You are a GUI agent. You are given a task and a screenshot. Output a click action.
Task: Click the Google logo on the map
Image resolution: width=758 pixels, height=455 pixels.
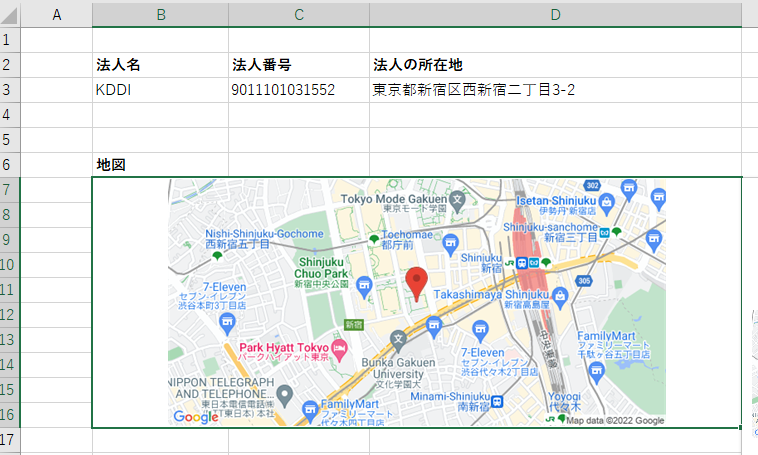pos(195,417)
